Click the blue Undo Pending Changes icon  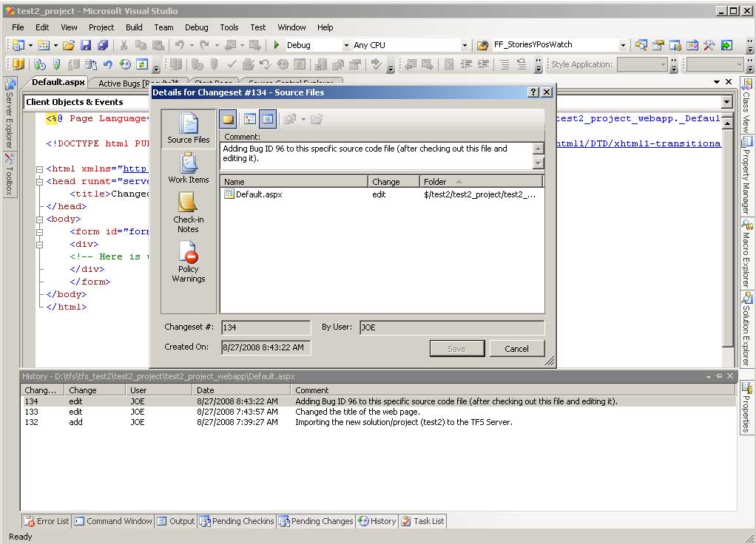click(108, 64)
